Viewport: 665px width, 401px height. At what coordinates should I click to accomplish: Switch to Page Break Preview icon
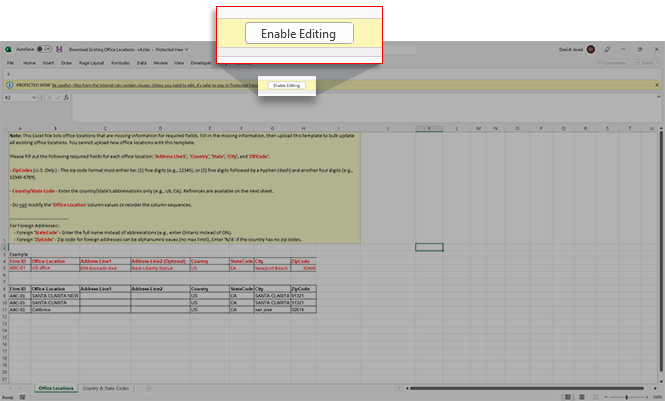[596, 397]
